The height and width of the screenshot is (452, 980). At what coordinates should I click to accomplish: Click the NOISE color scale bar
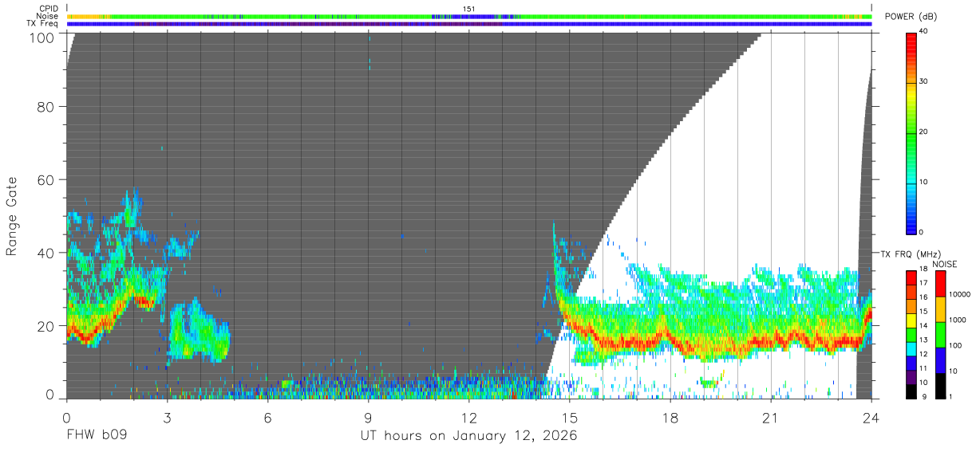[940, 335]
